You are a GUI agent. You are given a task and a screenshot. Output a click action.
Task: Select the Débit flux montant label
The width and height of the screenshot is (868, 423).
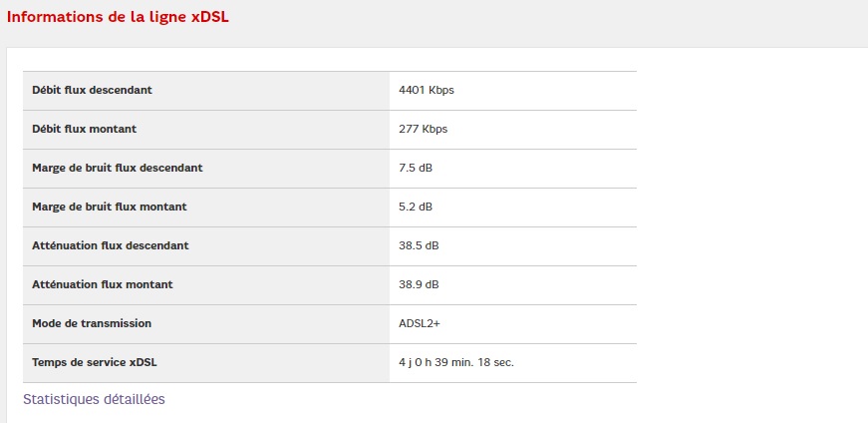click(x=84, y=129)
